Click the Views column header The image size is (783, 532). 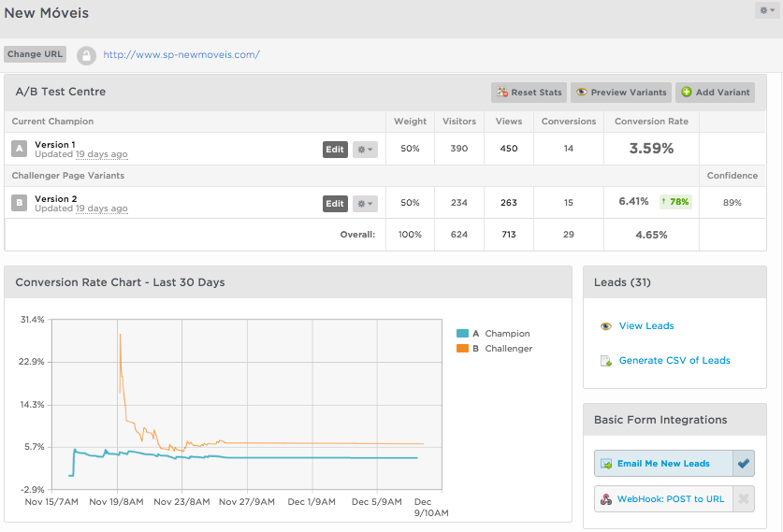[x=508, y=122]
